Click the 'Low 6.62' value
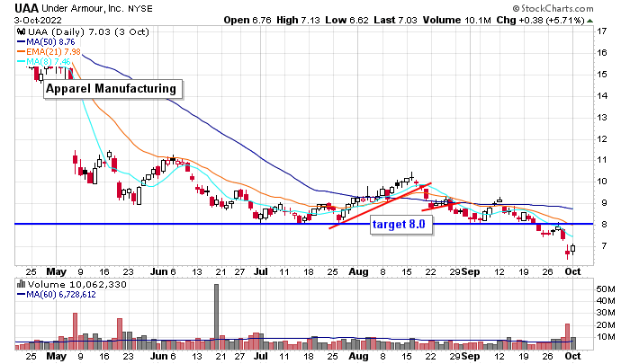Screen dimensions: 630x364 coord(346,20)
